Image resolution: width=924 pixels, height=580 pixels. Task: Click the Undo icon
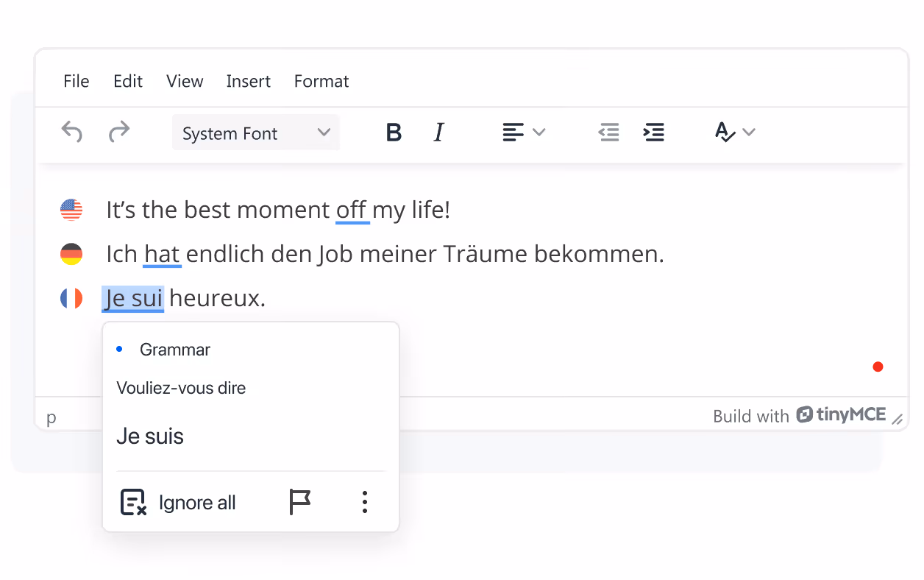tap(71, 132)
